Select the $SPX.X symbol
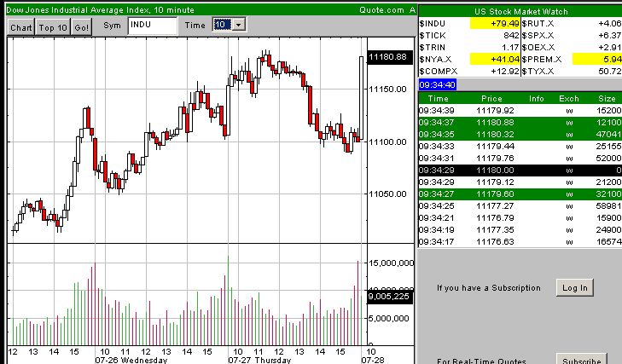 click(539, 36)
